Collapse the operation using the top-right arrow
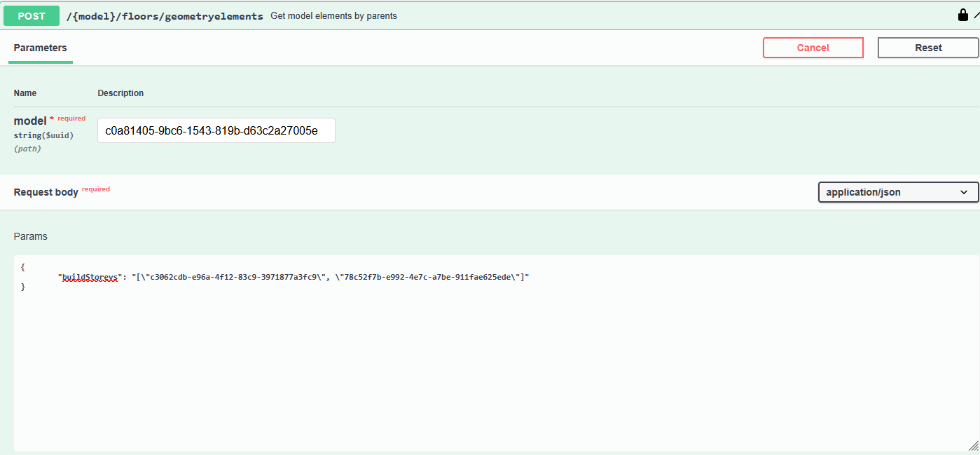This screenshot has height=455, width=980. click(x=976, y=15)
